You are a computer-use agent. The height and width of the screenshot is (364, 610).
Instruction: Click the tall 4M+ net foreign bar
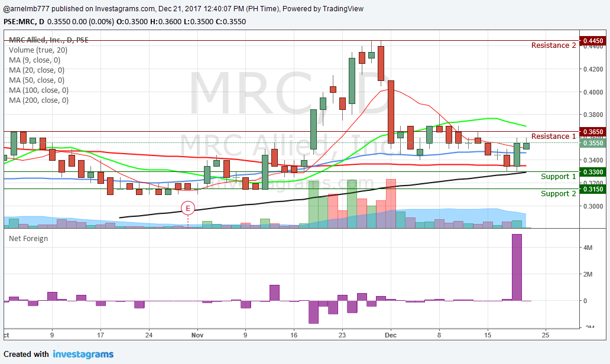pyautogui.click(x=517, y=268)
